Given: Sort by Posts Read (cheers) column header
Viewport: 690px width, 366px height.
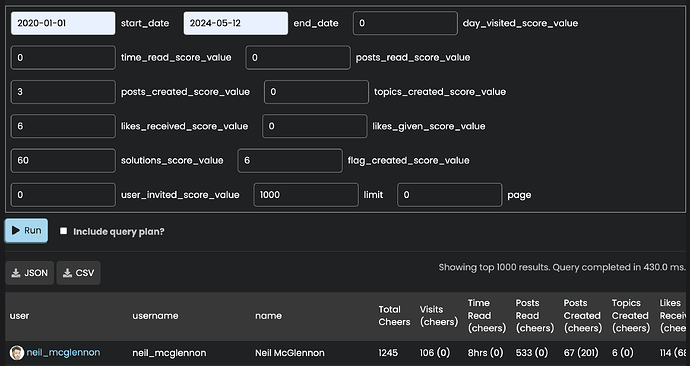Looking at the screenshot, I should pos(535,315).
